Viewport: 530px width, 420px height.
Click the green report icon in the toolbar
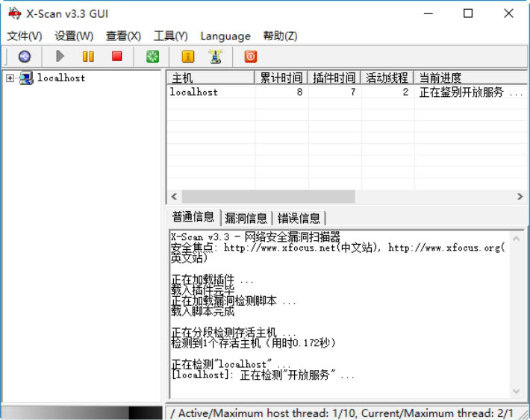click(x=152, y=56)
